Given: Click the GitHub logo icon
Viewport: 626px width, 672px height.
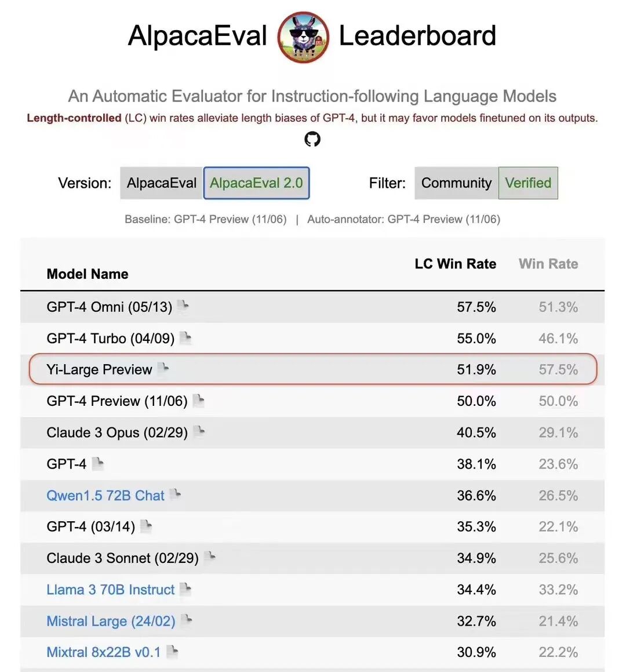Looking at the screenshot, I should (312, 139).
